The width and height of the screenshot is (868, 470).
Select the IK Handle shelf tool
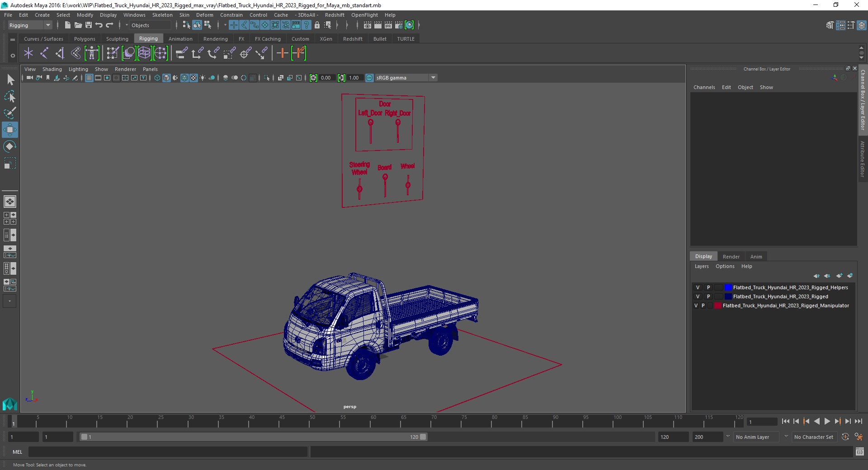click(x=60, y=53)
